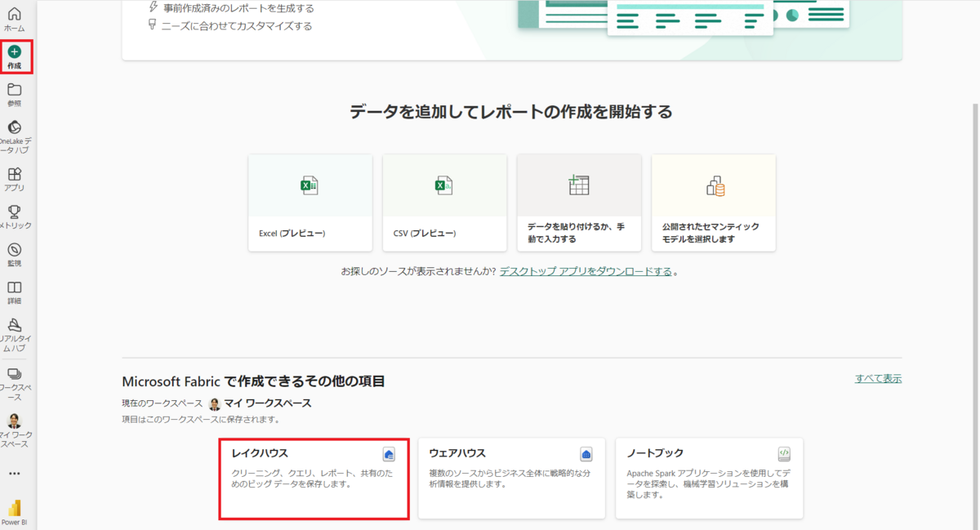Open the リアルタイムハブ sidebar icon
980x530 pixels.
point(15,325)
